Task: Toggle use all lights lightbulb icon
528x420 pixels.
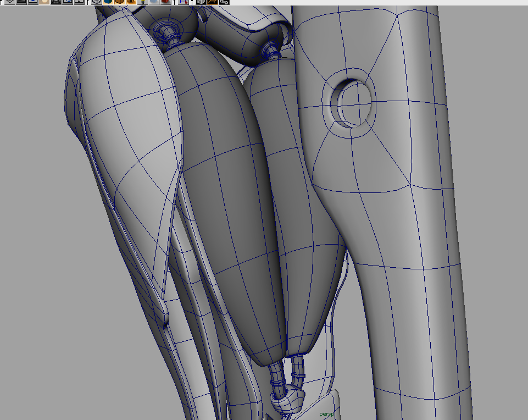Action: pyautogui.click(x=143, y=2)
